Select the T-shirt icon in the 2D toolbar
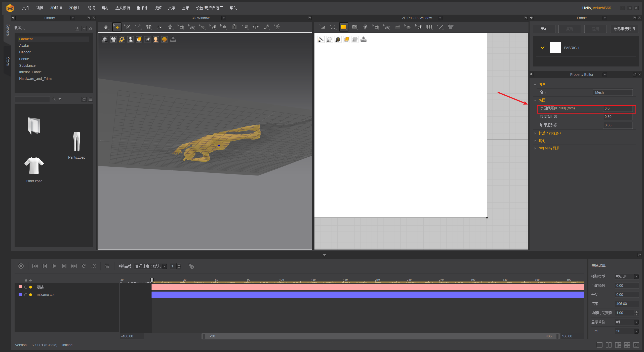The width and height of the screenshot is (644, 352). tap(450, 27)
